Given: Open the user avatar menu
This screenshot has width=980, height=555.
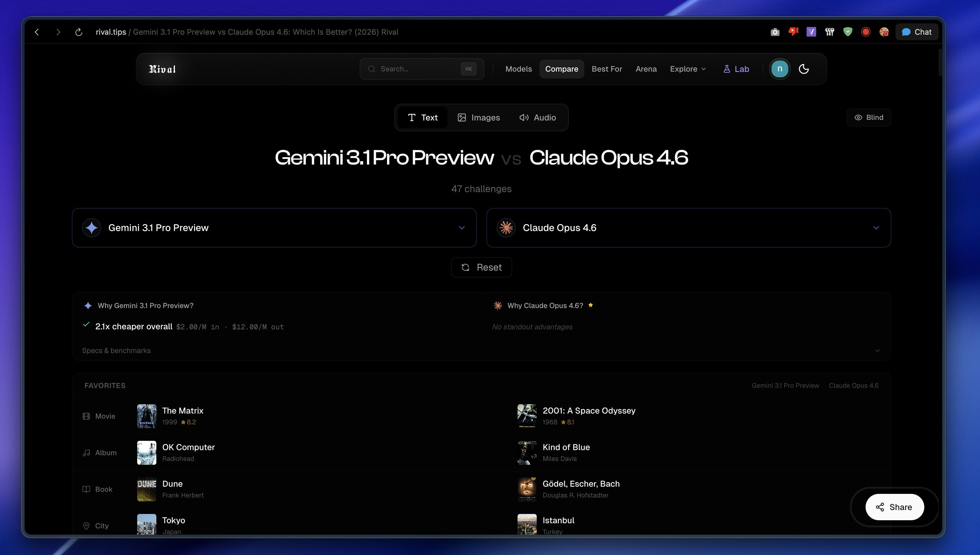Looking at the screenshot, I should point(780,69).
